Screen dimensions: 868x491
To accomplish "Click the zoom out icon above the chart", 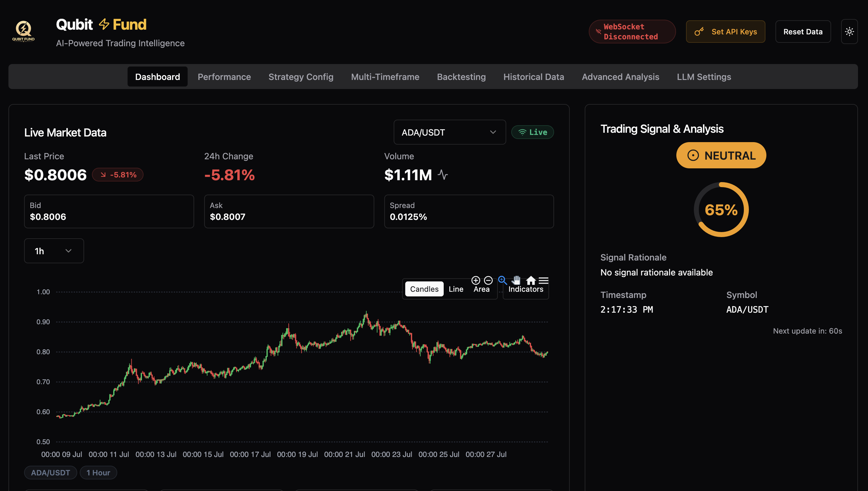I will coord(488,280).
